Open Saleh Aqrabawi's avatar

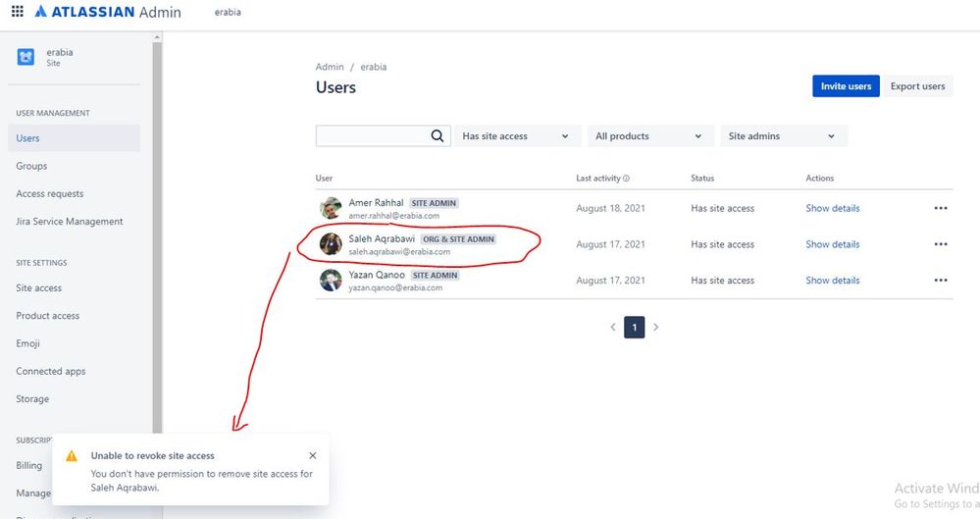click(331, 244)
